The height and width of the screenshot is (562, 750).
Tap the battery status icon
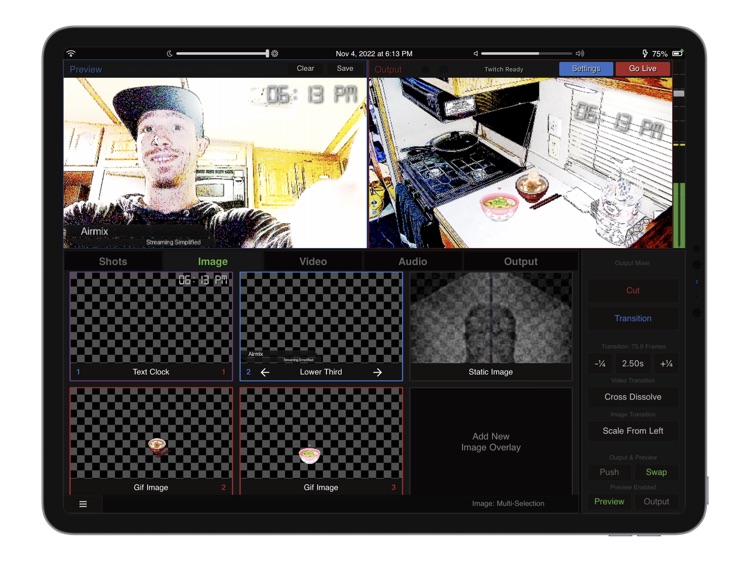[677, 53]
